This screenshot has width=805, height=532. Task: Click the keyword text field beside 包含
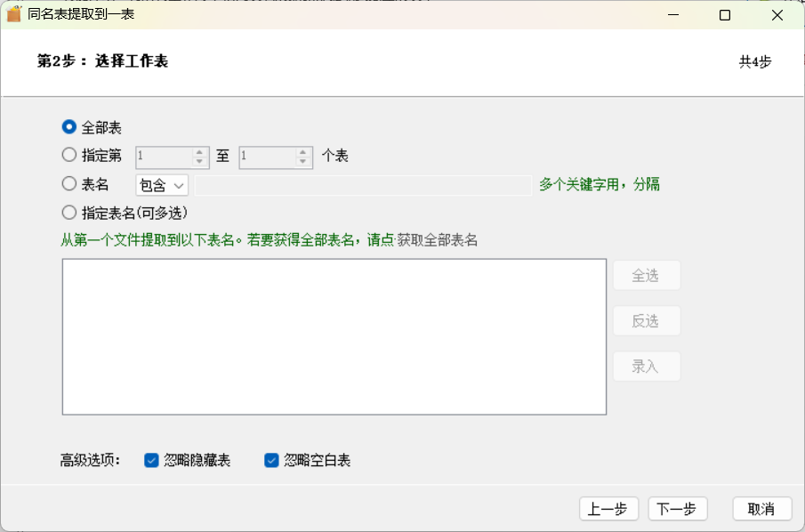(363, 185)
